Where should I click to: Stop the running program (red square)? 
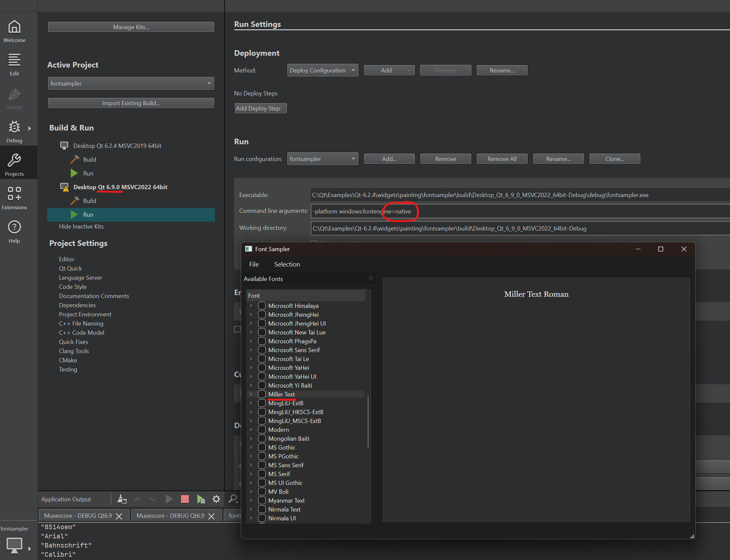pos(185,499)
